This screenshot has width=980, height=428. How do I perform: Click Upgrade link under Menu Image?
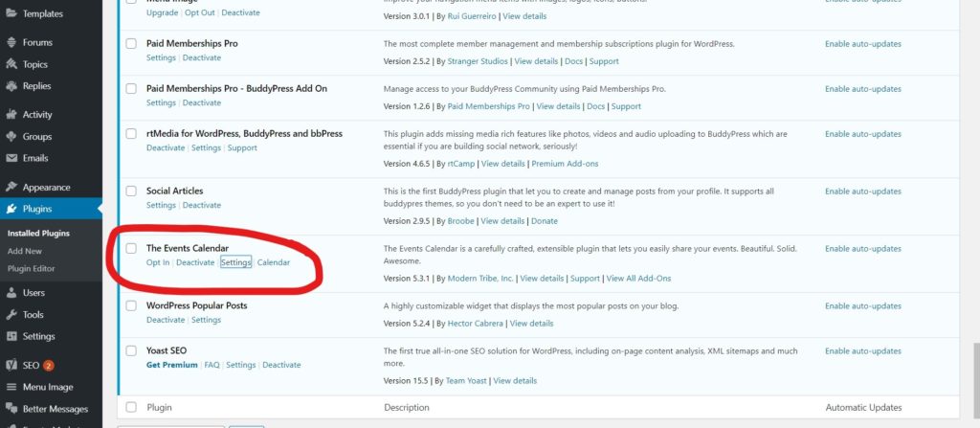click(x=162, y=12)
